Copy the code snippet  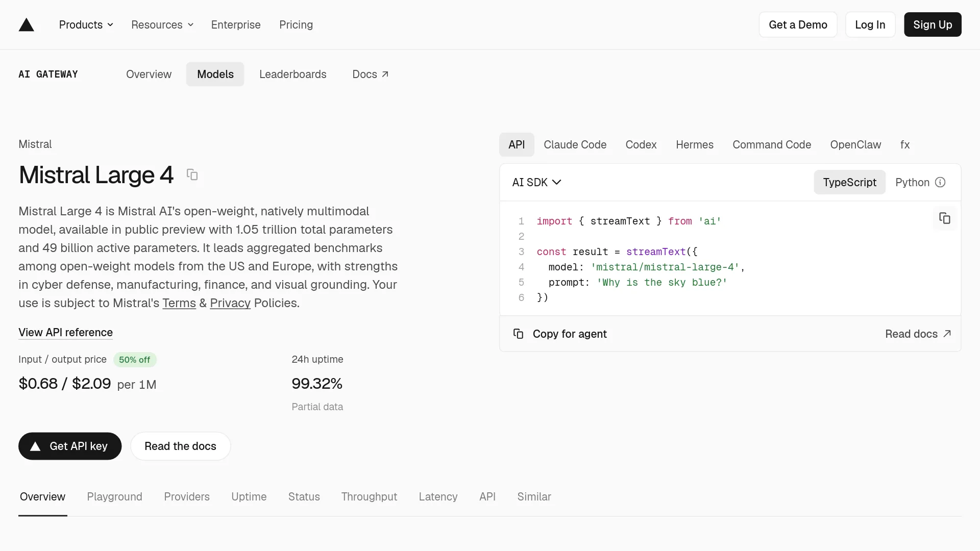coord(945,218)
